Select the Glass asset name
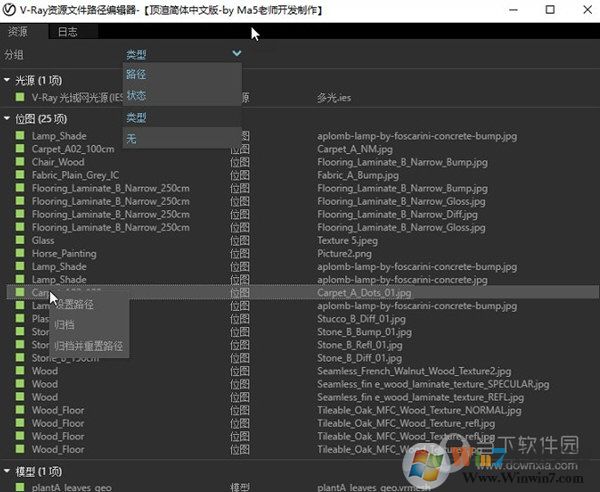600x492 pixels. coord(43,240)
